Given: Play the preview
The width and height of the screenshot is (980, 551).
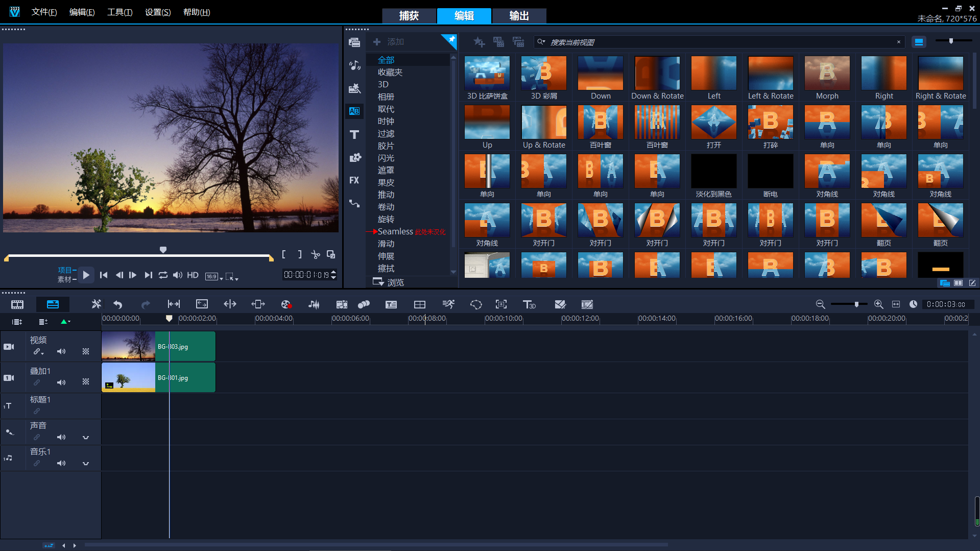Looking at the screenshot, I should 86,275.
